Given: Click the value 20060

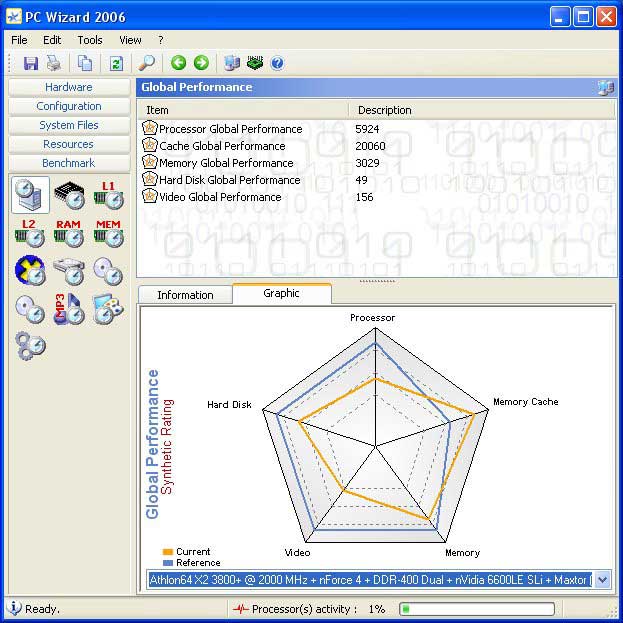Looking at the screenshot, I should pyautogui.click(x=370, y=146).
